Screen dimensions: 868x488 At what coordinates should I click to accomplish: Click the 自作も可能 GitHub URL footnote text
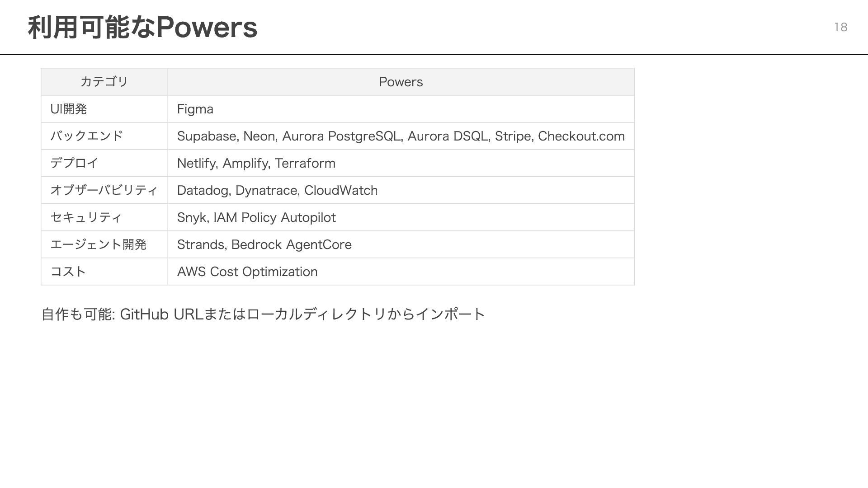point(263,314)
